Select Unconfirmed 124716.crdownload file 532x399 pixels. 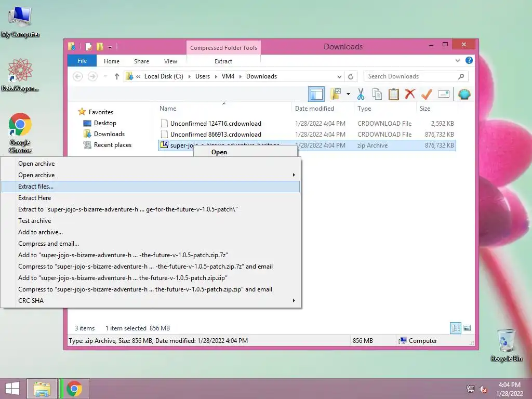click(216, 124)
